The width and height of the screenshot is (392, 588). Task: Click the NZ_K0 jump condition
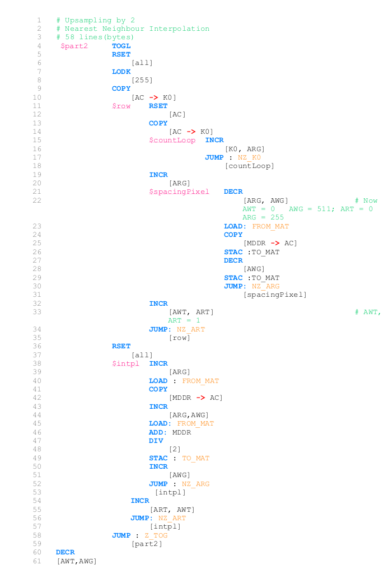coord(249,157)
